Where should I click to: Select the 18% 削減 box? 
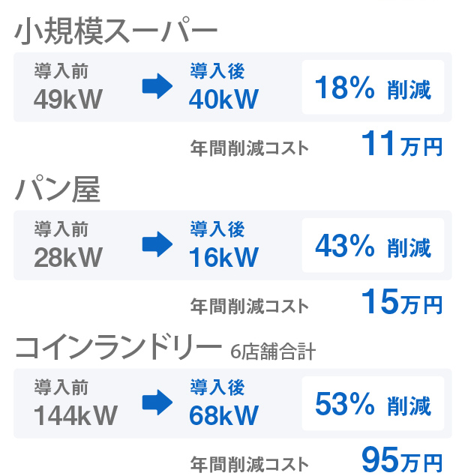(373, 87)
